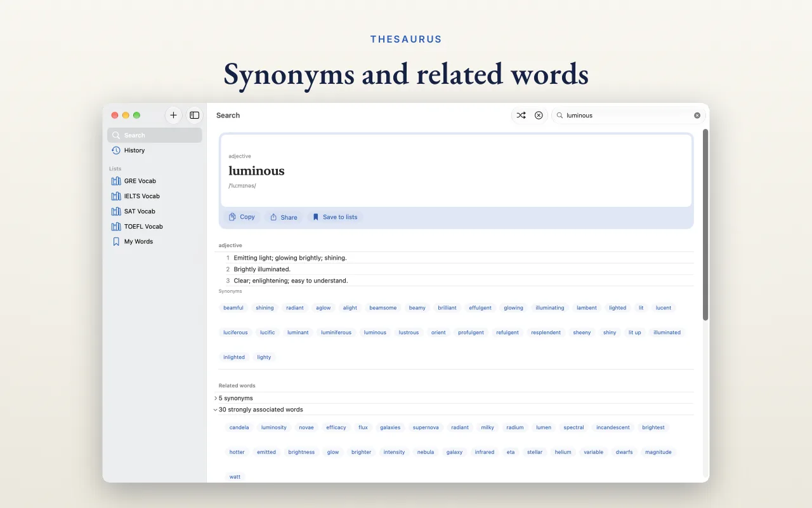Open the watt related word
The image size is (812, 508).
pos(235,477)
